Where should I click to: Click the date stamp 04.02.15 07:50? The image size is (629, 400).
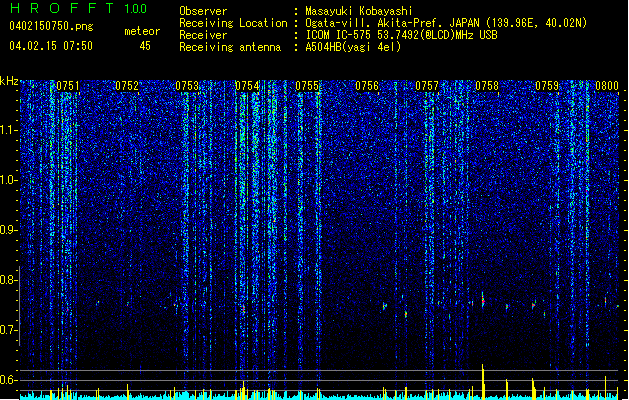[51, 45]
